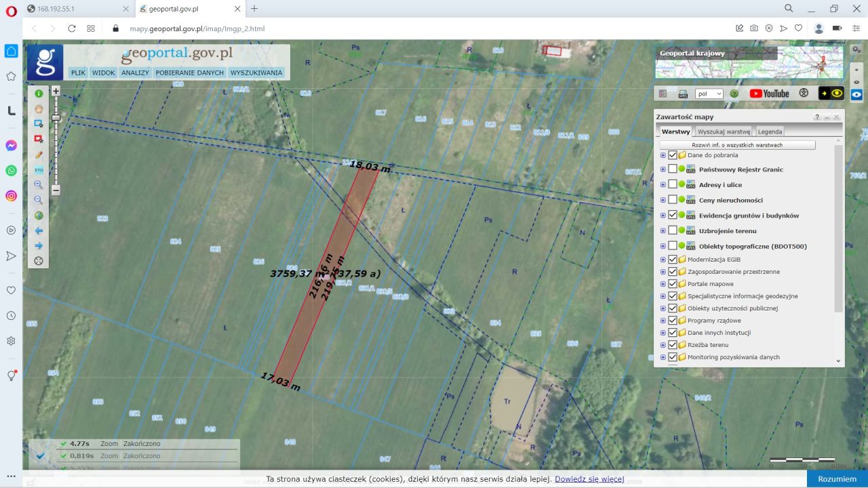Image resolution: width=868 pixels, height=488 pixels.
Task: Click 'Rozwiń inf. o wszystkich warstwach' button
Action: pyautogui.click(x=737, y=145)
